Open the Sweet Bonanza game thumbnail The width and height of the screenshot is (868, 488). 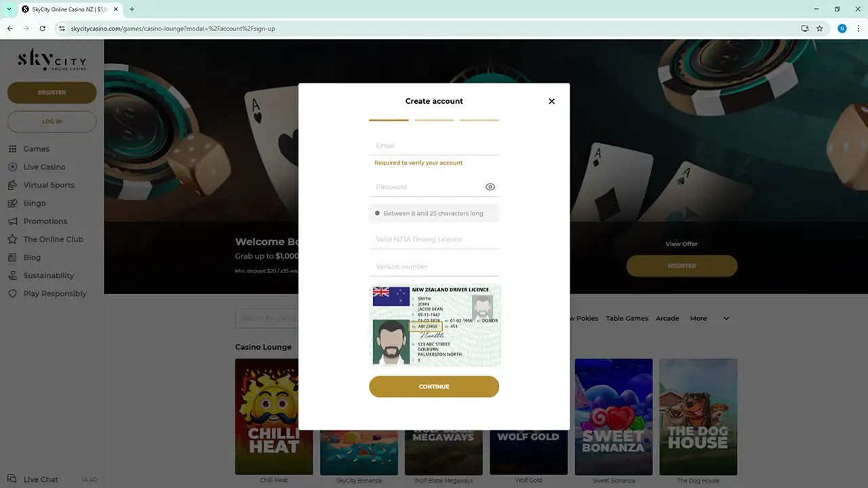[x=613, y=416]
